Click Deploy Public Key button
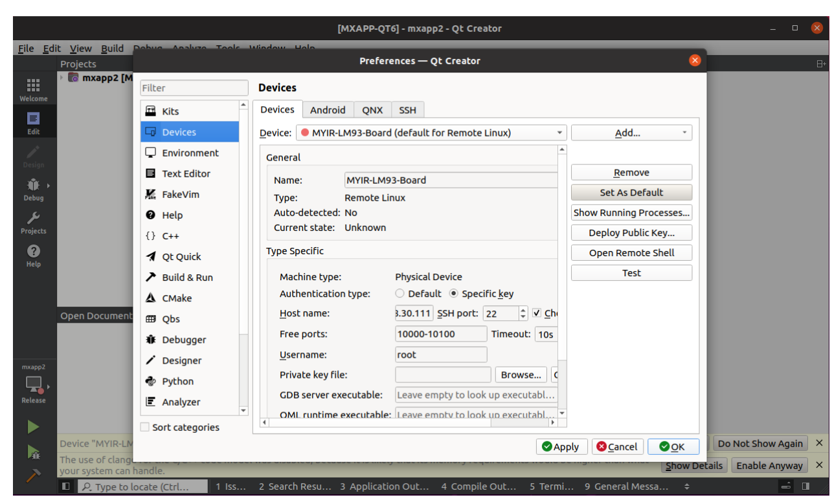The height and width of the screenshot is (504, 832). (x=631, y=233)
